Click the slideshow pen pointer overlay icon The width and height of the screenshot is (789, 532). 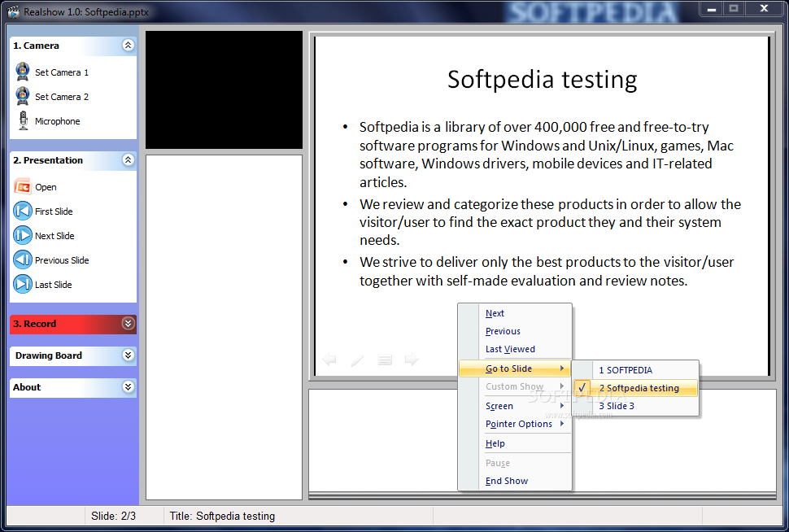[x=357, y=360]
